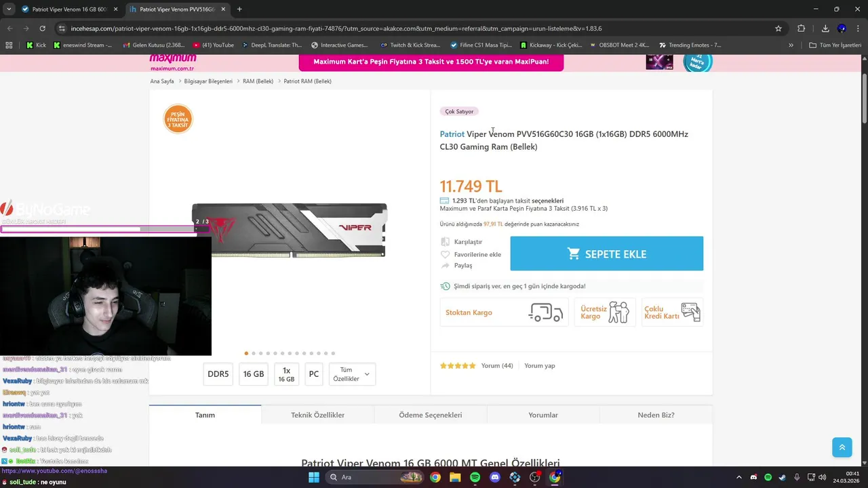Select the 1x 16 GB spec chip

(286, 374)
